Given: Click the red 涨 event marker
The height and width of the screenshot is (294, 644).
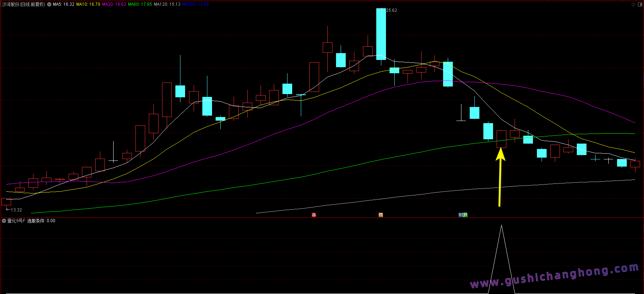Looking at the screenshot, I should 314,215.
